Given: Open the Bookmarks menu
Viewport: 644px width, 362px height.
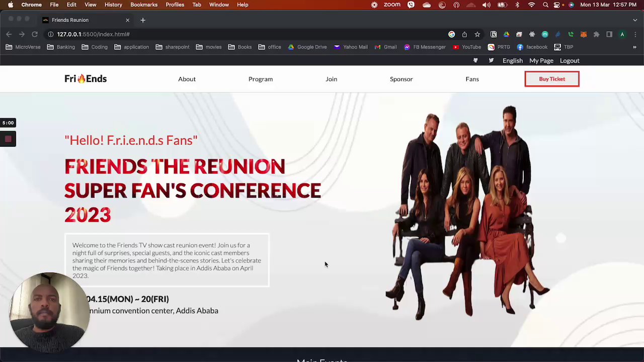Looking at the screenshot, I should click(144, 5).
